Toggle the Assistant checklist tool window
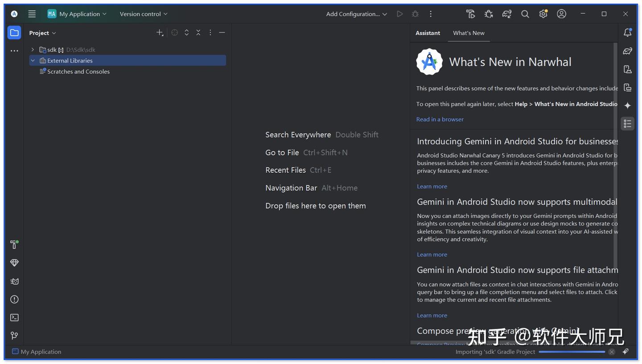 [x=627, y=123]
